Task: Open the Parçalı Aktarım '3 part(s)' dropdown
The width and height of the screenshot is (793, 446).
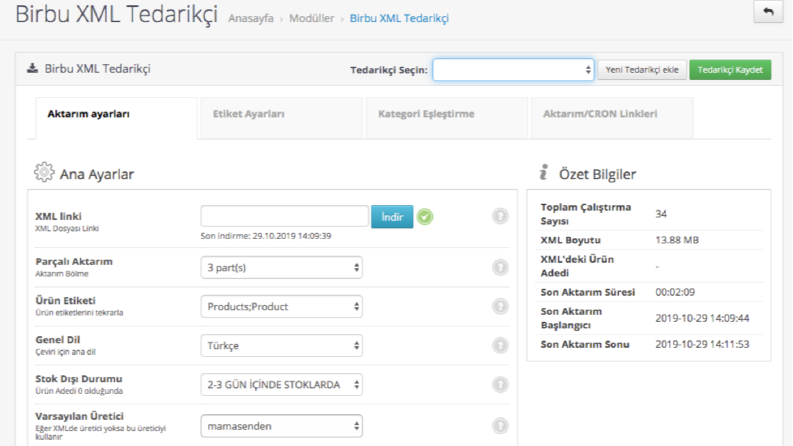Action: point(281,267)
